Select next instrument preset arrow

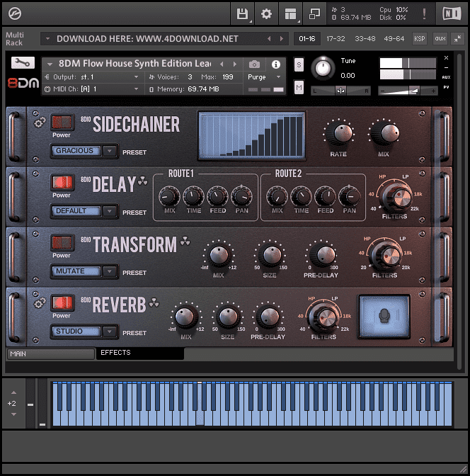[234, 64]
